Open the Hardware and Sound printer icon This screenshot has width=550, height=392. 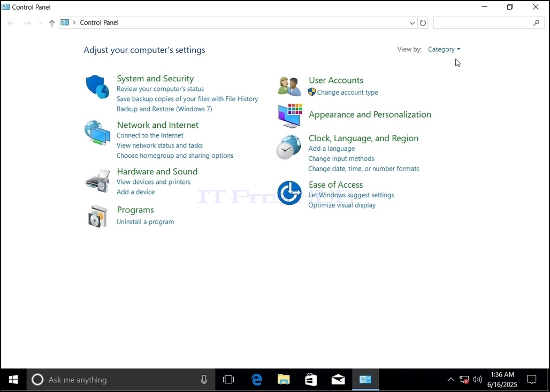tap(97, 181)
